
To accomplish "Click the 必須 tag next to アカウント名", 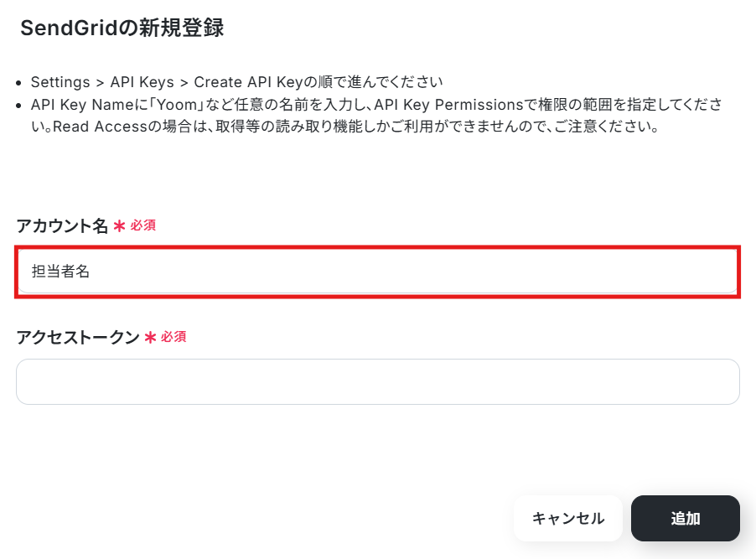I will [142, 225].
